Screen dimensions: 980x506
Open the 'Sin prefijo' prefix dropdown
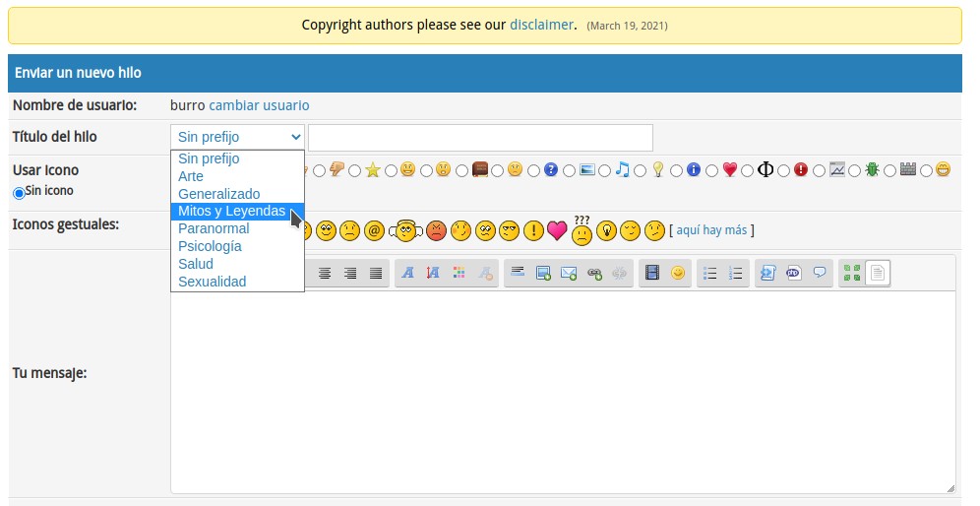[x=237, y=137]
